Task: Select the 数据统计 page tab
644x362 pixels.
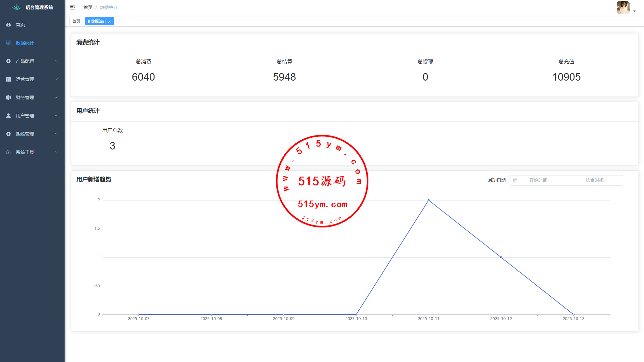Action: [98, 21]
